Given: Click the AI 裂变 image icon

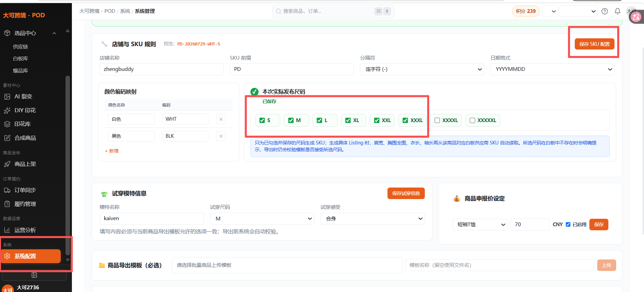Looking at the screenshot, I should pyautogui.click(x=7, y=97).
